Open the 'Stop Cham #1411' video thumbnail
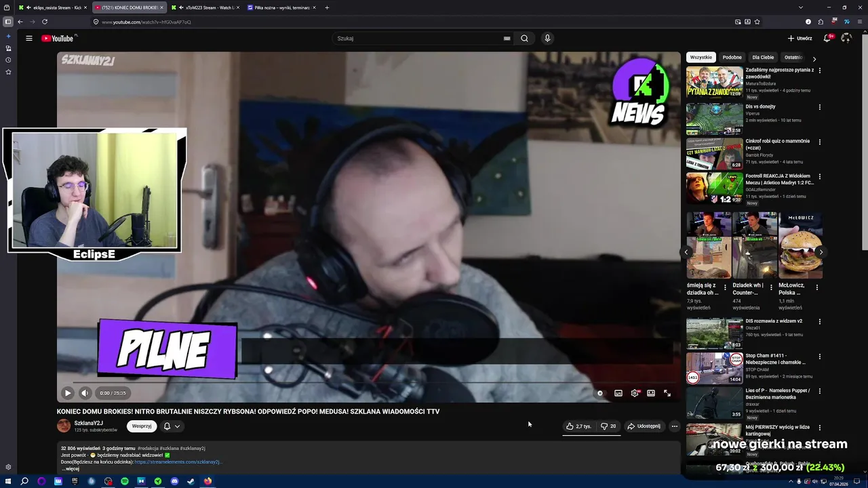 715,368
